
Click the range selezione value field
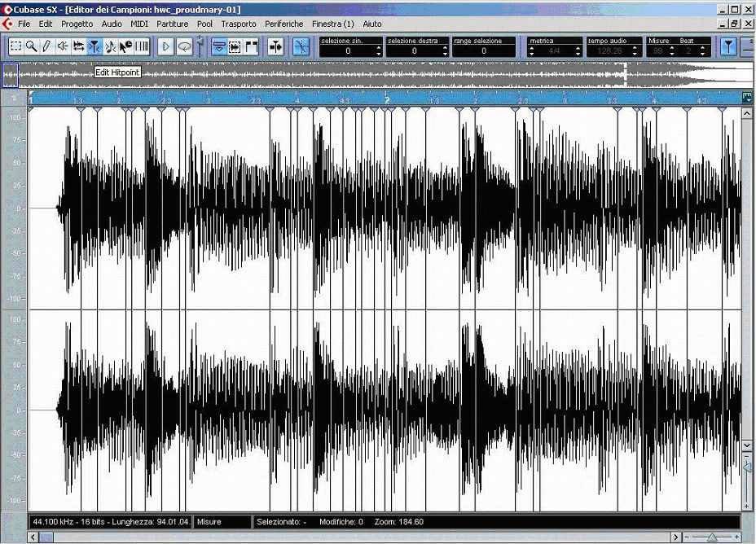[x=483, y=50]
